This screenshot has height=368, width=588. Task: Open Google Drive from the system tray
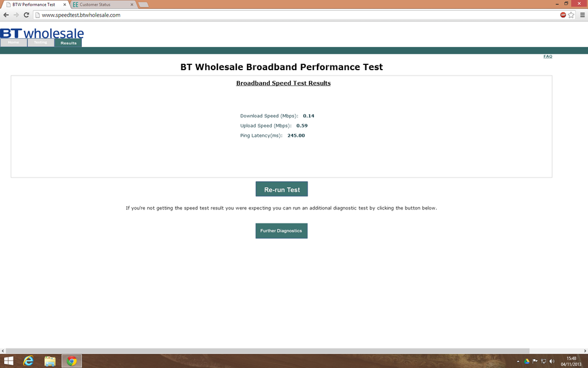point(526,360)
